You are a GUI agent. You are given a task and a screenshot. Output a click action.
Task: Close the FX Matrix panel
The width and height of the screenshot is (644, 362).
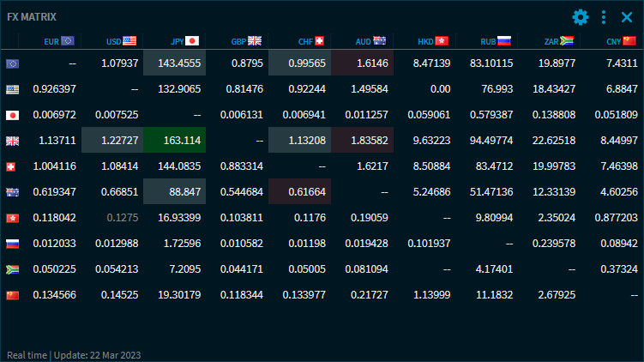[x=627, y=17]
